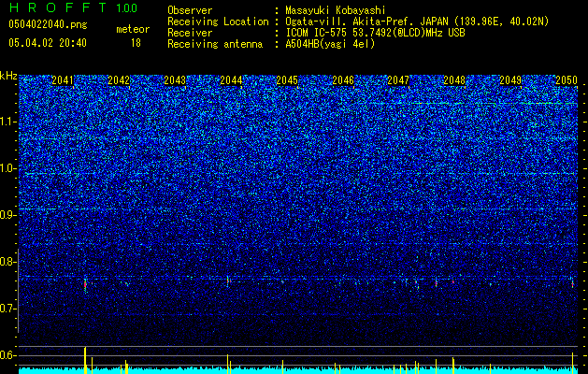588x374 pixels.
Task: Click the meteor count value 18
Action: (136, 43)
